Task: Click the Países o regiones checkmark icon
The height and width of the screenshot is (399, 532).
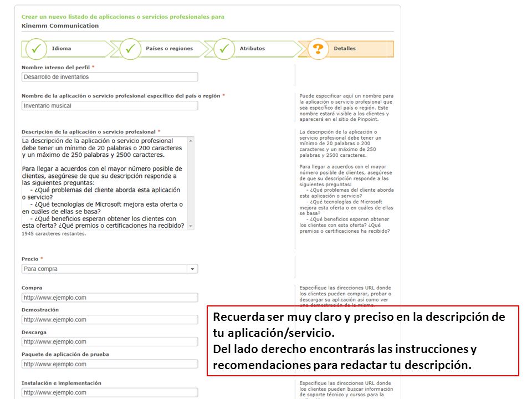Action: (x=130, y=49)
